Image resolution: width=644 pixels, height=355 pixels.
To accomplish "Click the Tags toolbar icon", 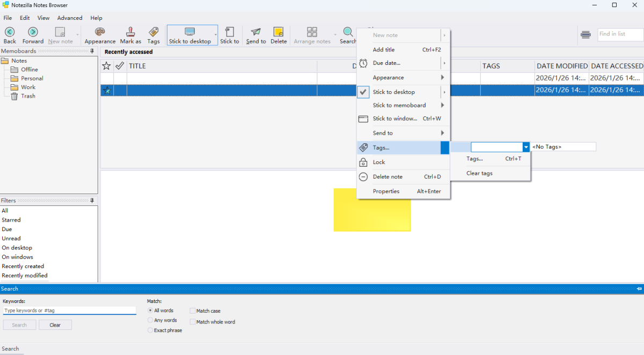I will tap(153, 32).
